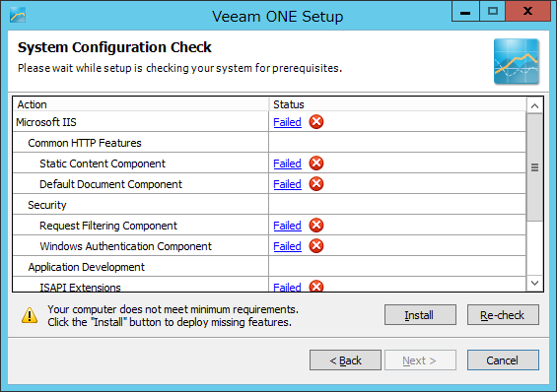The height and width of the screenshot is (392, 557).
Task: Click the Veeam ONE title bar app icon
Action: [x=18, y=15]
